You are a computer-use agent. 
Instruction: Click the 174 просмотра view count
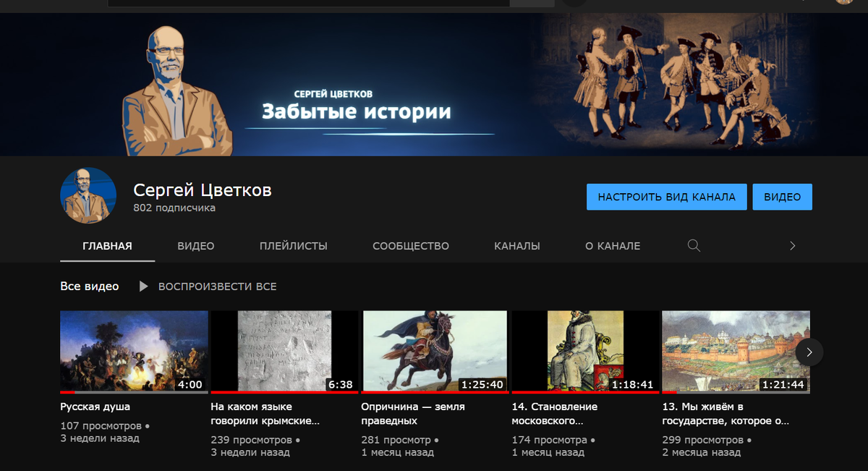coord(549,440)
